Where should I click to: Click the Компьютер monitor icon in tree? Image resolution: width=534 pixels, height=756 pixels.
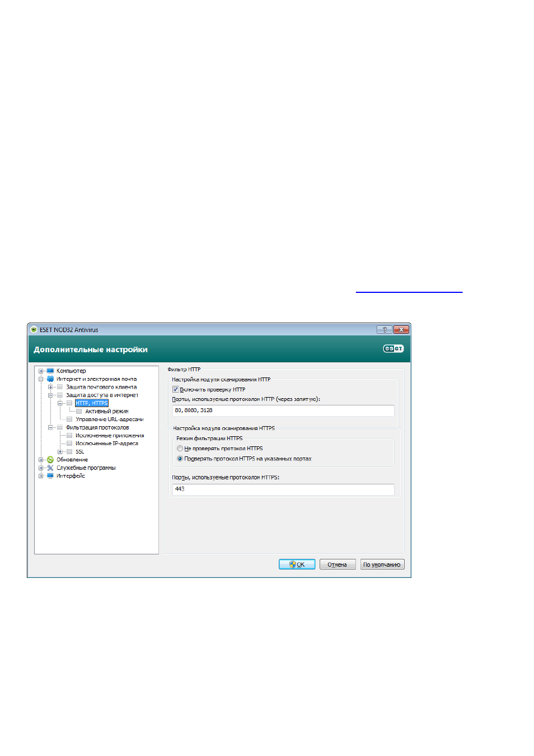pyautogui.click(x=50, y=371)
